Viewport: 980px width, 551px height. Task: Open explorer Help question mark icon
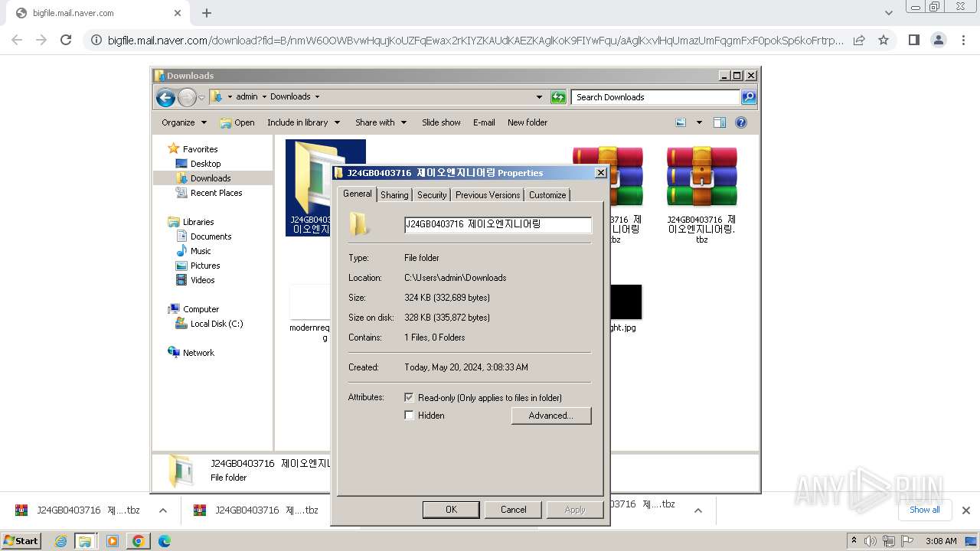(740, 122)
